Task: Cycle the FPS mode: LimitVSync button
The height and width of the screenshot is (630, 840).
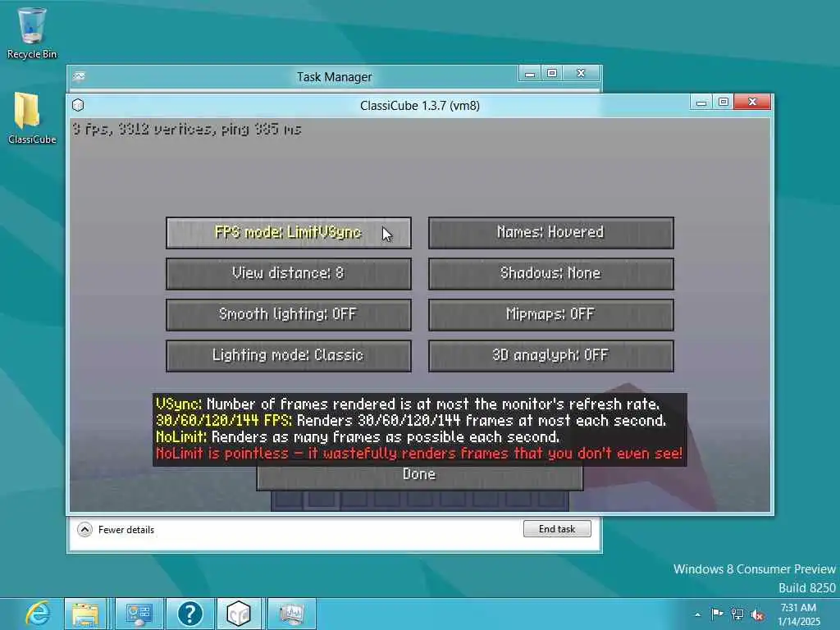Action: tap(288, 232)
